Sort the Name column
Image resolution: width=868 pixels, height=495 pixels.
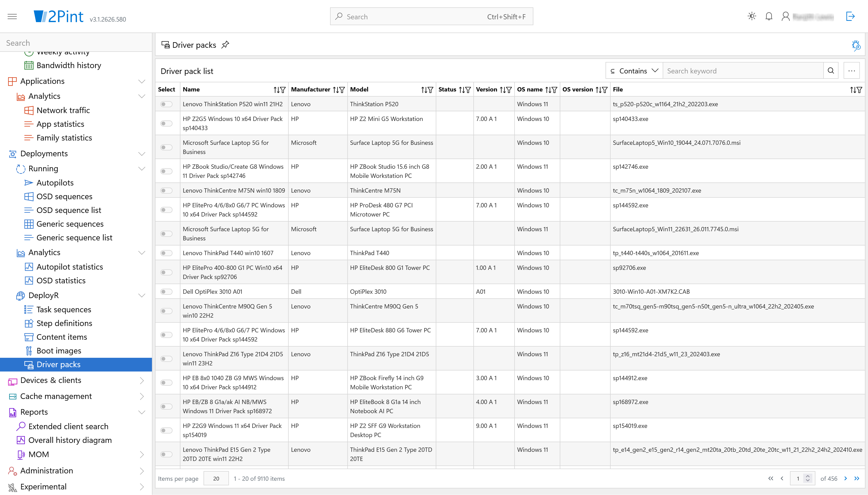point(276,90)
